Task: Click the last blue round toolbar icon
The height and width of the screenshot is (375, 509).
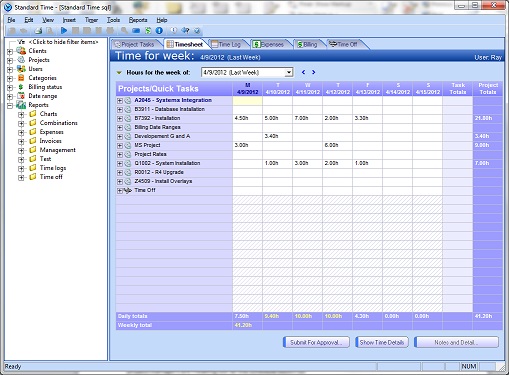Action: [x=197, y=31]
